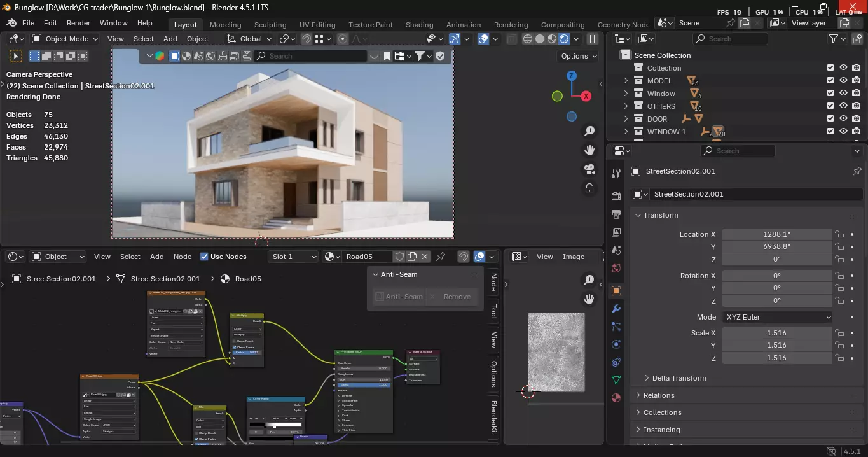
Task: Click the outliner filter funnel icon
Action: click(x=834, y=39)
